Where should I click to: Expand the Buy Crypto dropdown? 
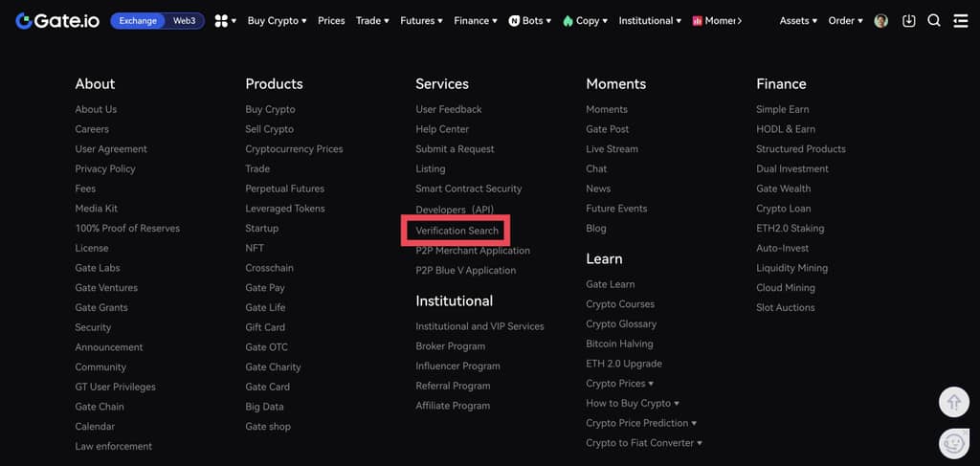(x=277, y=20)
